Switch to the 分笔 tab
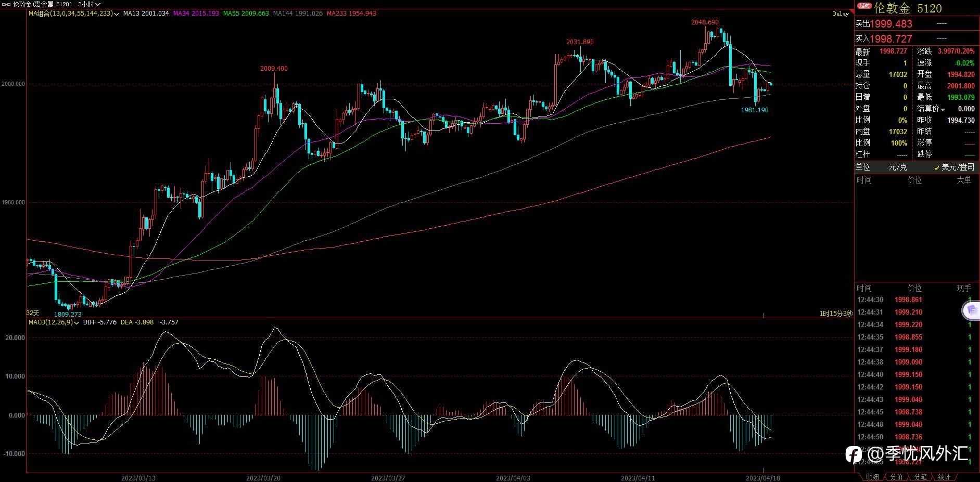 pyautogui.click(x=920, y=477)
